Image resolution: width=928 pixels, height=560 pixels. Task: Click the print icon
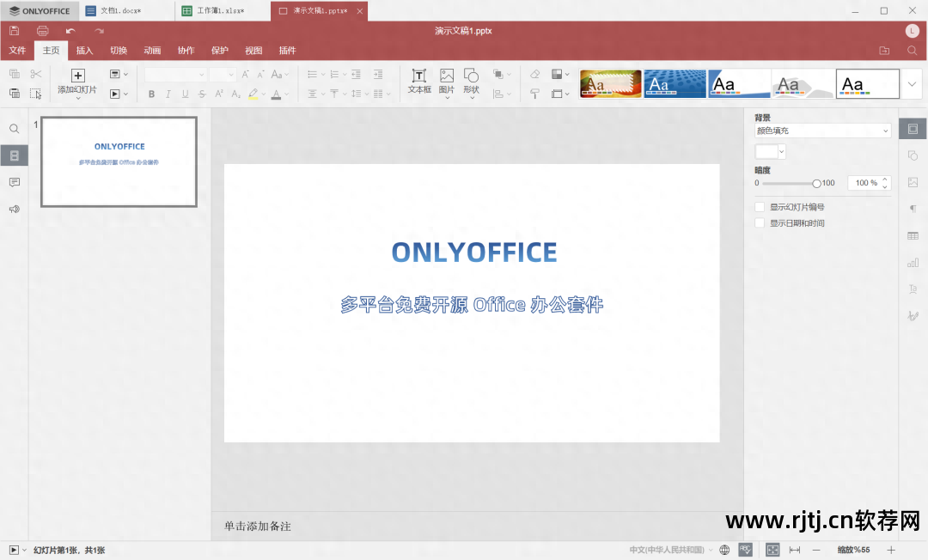click(42, 31)
